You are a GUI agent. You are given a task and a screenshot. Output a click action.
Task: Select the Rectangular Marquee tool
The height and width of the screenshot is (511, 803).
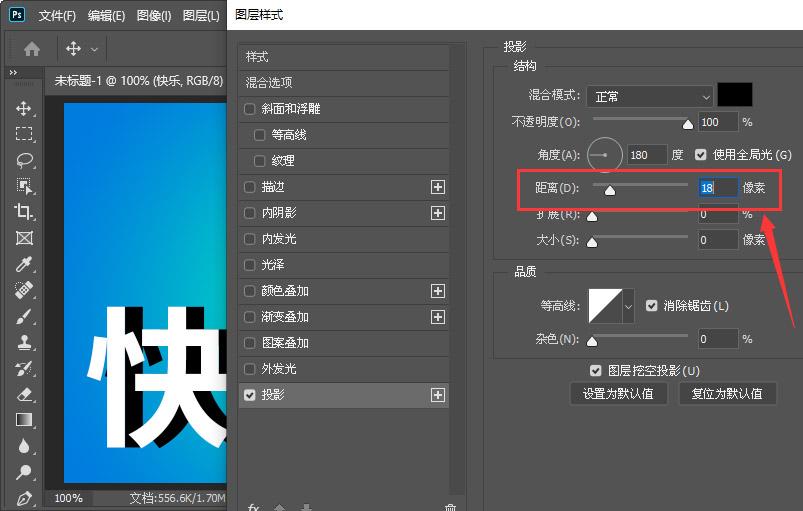coord(24,134)
